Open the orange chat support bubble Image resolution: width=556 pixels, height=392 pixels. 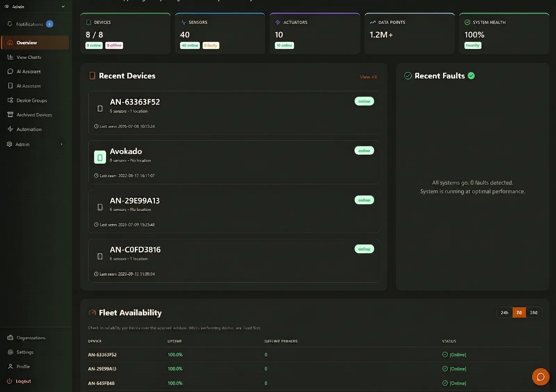541,377
